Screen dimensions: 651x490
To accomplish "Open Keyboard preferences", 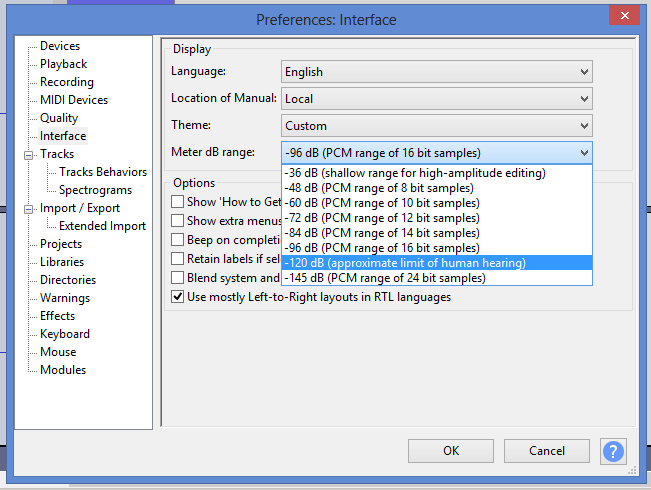I will (x=65, y=334).
